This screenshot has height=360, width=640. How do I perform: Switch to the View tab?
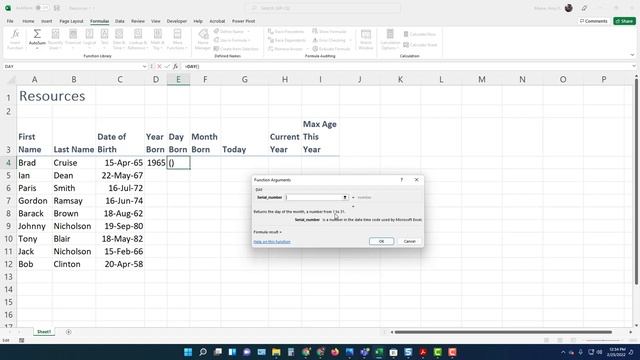[x=156, y=21]
